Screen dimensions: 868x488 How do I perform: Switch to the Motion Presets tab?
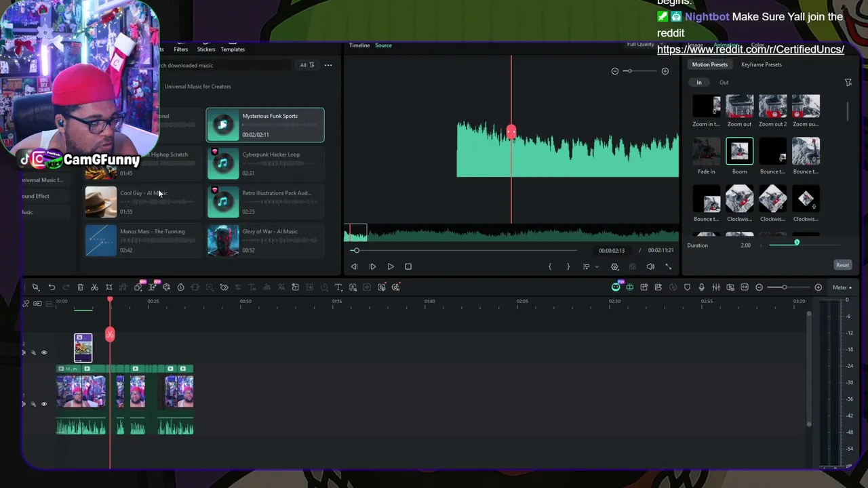pyautogui.click(x=710, y=64)
